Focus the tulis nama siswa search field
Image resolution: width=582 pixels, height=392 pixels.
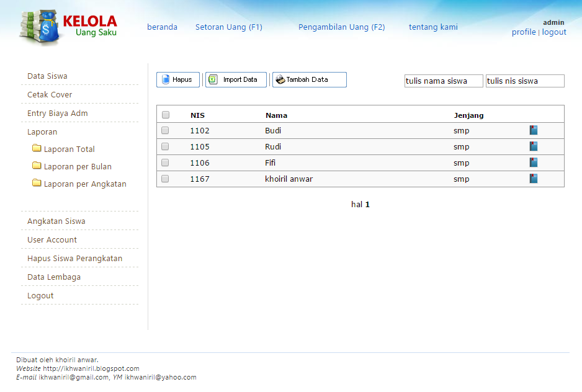click(x=444, y=81)
